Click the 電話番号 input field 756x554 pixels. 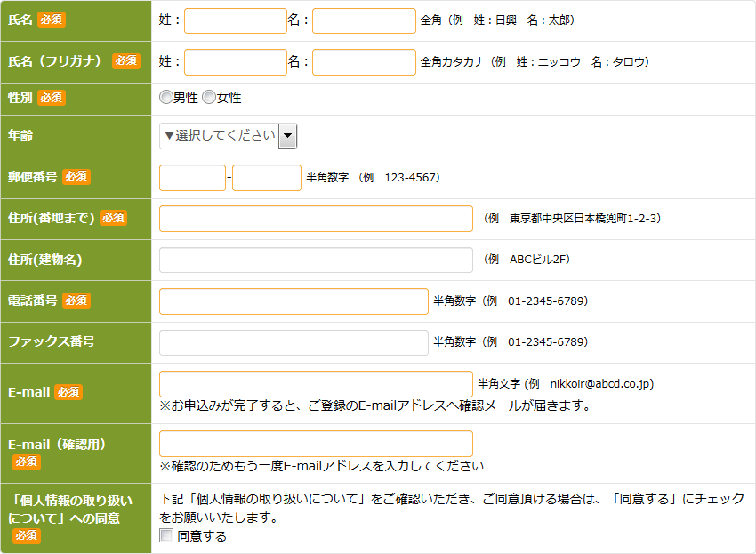click(x=294, y=301)
